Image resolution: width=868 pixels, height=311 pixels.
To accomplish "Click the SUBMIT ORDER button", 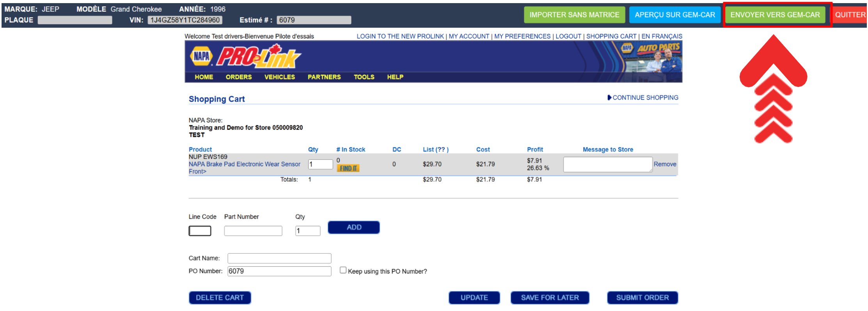I will [x=642, y=298].
